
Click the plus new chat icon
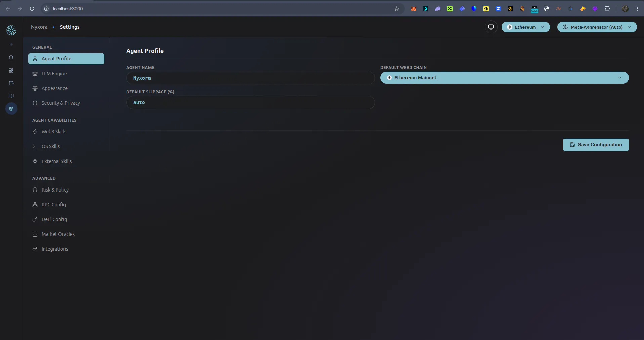pos(11,45)
